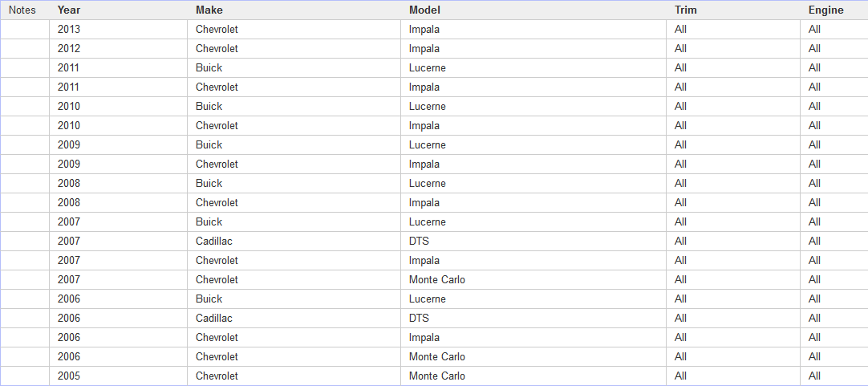
Task: Select the 2013 Chevrolet Impala year cell
Action: pyautogui.click(x=118, y=30)
